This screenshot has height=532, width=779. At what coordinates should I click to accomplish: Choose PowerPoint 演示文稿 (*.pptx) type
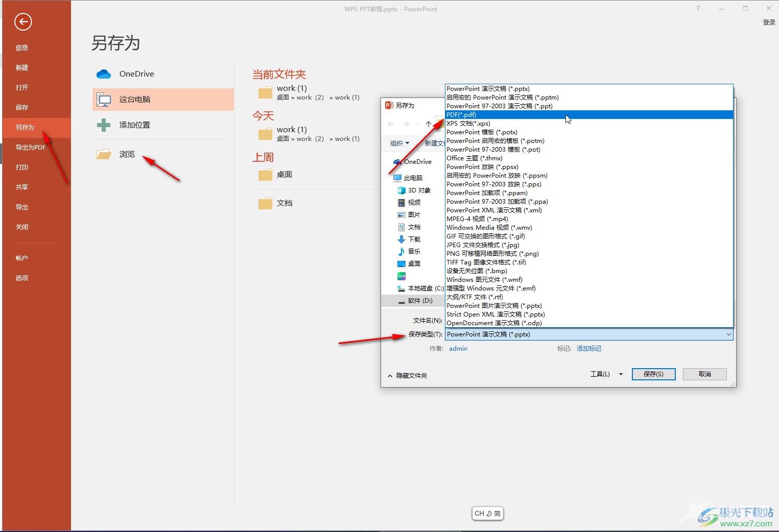click(589, 89)
